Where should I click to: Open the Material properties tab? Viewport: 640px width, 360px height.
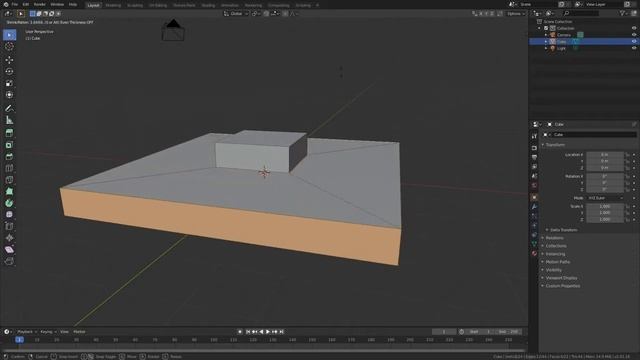click(534, 253)
